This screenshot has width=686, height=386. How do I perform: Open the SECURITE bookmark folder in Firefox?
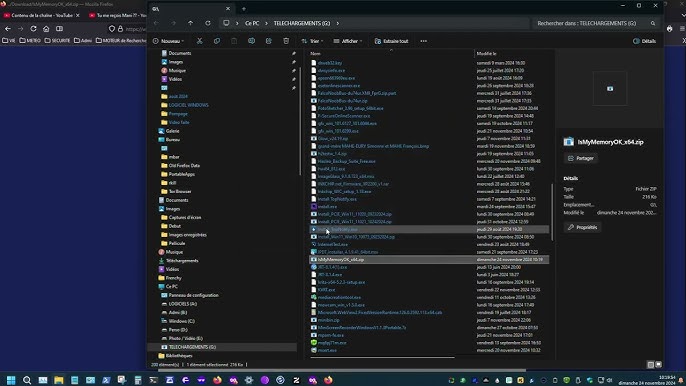coord(57,41)
